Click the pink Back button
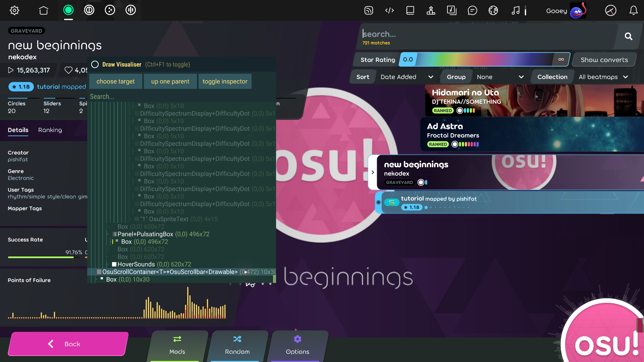Image resolution: width=644 pixels, height=362 pixels. click(68, 344)
